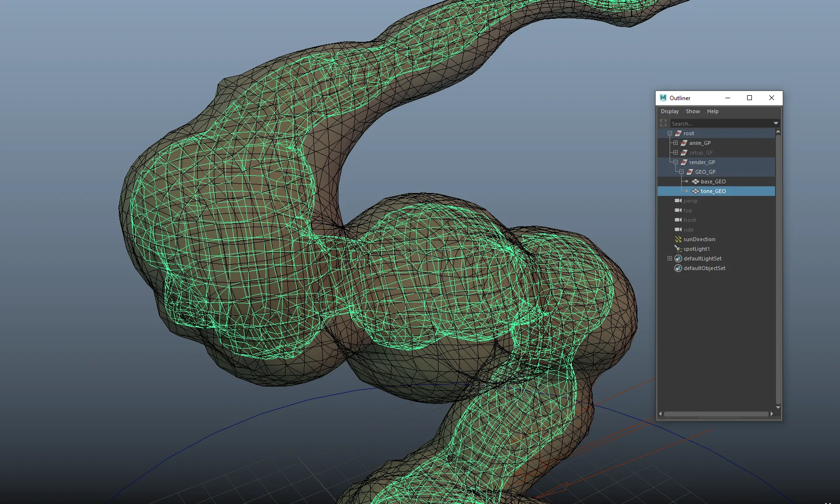
Task: Click the render_GP transform icon
Action: tap(684, 162)
